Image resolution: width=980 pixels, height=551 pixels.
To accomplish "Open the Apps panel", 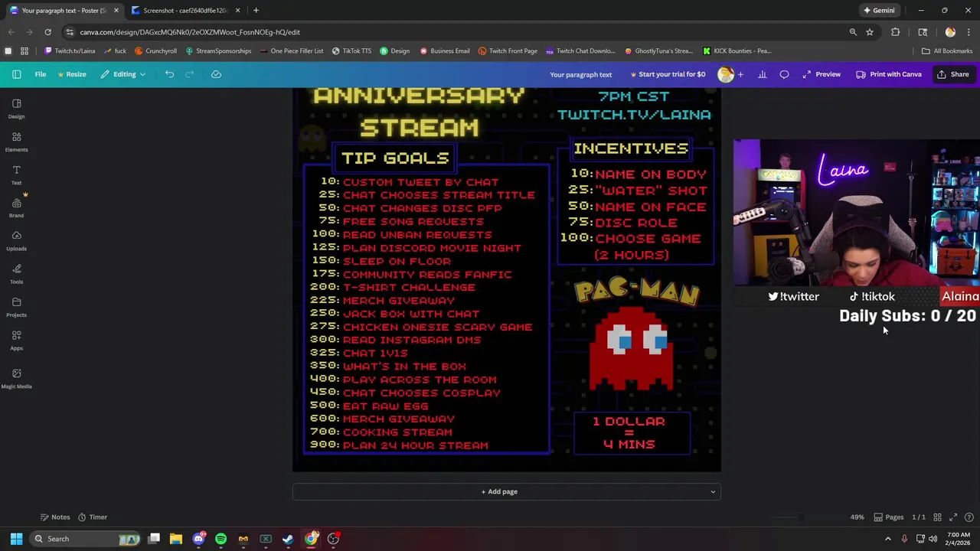I will [16, 340].
